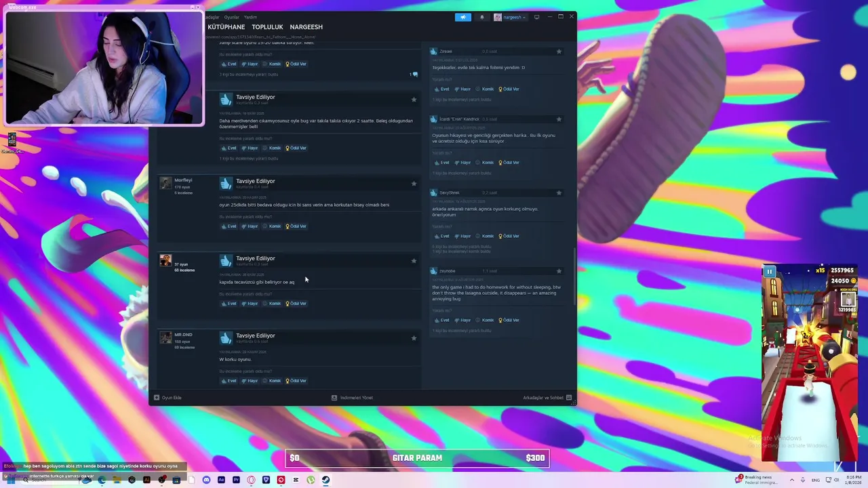Open File Explorer from the taskbar

coord(117,480)
